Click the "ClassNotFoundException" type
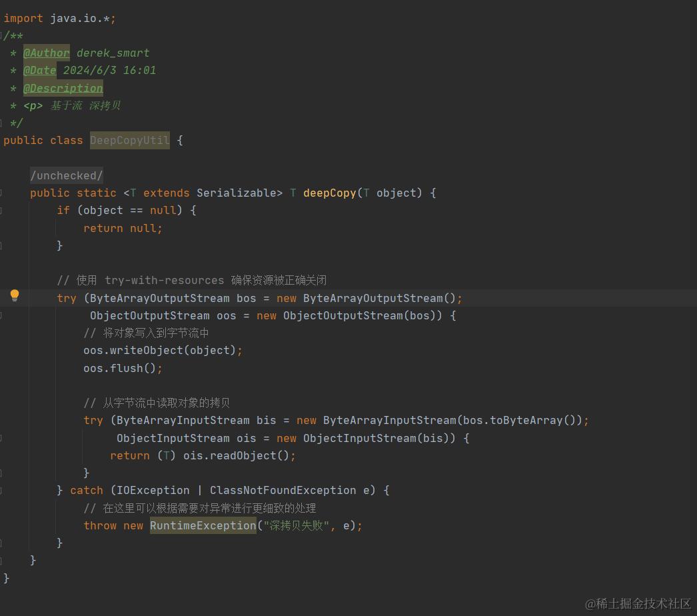 click(x=283, y=490)
